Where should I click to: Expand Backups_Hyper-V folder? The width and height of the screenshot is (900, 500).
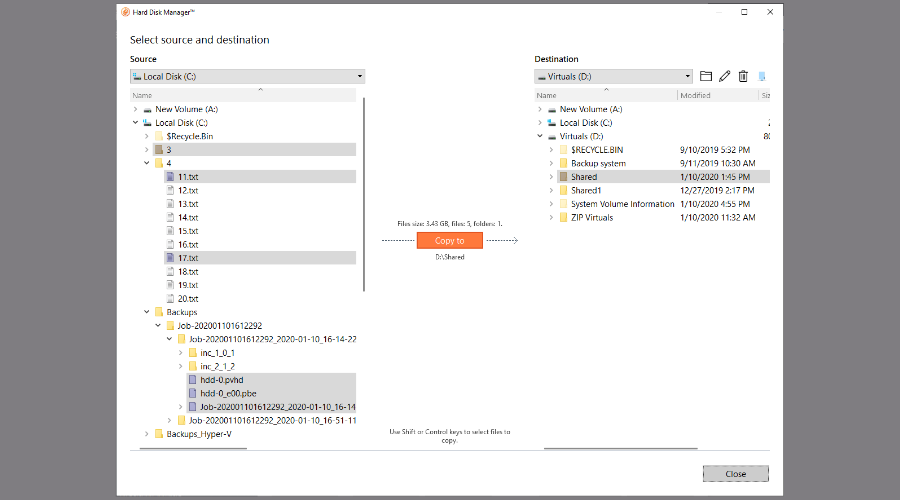pyautogui.click(x=147, y=434)
